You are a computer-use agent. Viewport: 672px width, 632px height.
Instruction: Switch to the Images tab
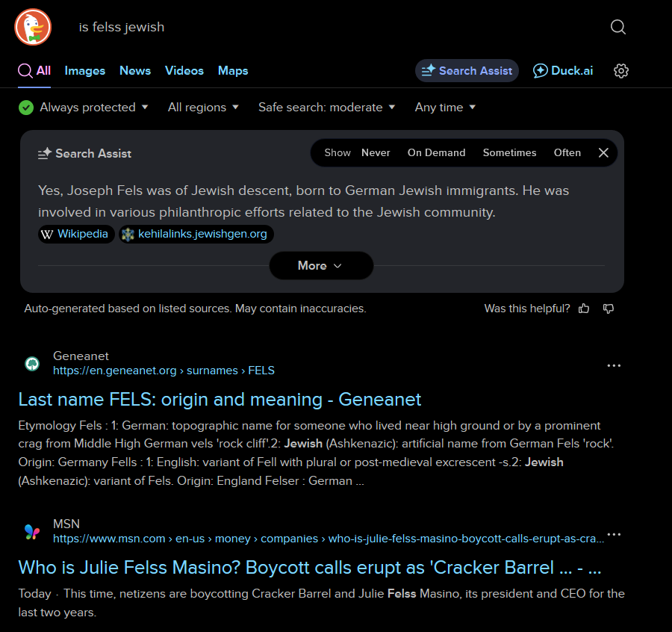click(85, 71)
